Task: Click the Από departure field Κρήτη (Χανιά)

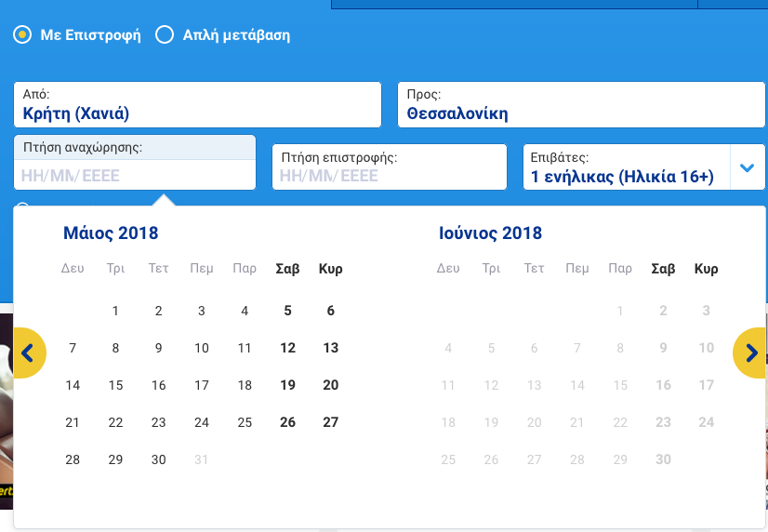Action: pos(197,105)
